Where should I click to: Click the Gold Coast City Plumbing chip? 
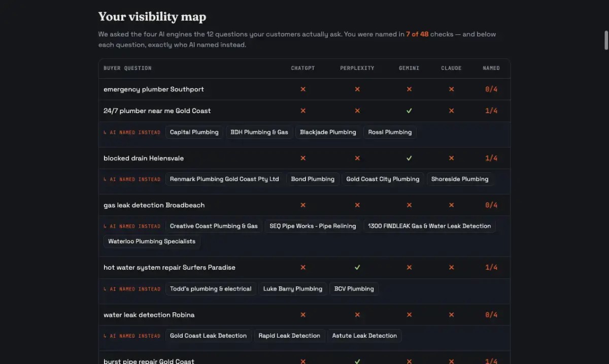[383, 179]
